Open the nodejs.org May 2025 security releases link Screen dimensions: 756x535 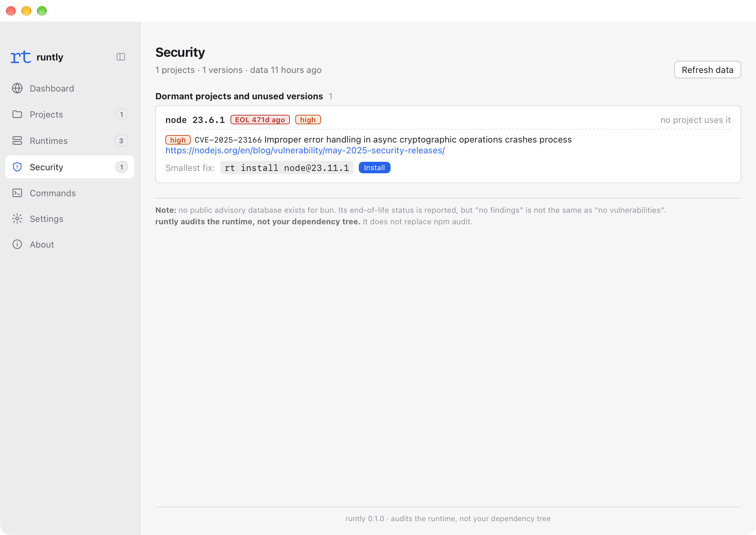pyautogui.click(x=305, y=150)
